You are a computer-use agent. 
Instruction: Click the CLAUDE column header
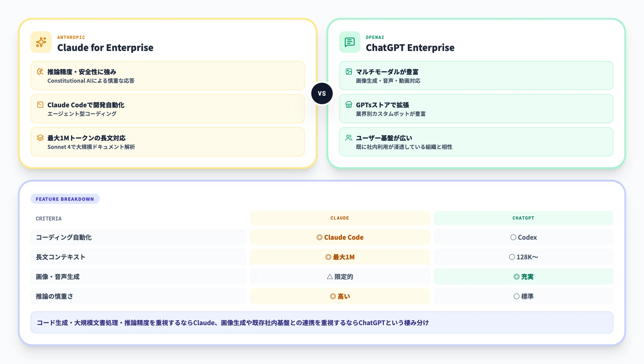(x=340, y=218)
